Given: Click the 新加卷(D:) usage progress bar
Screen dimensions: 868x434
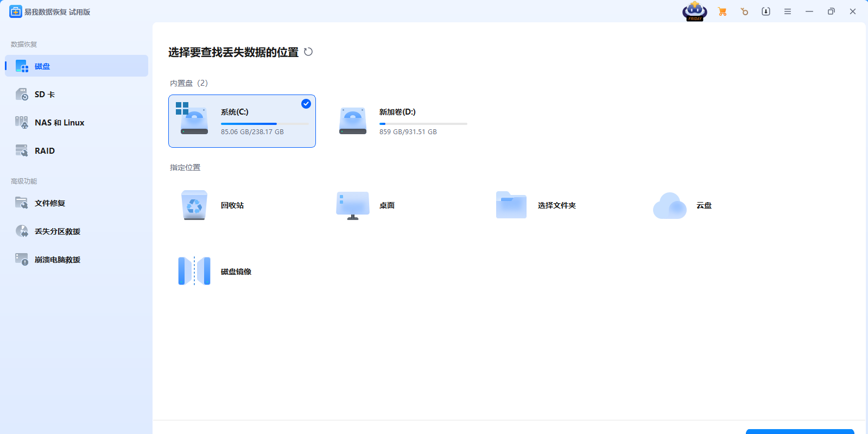Looking at the screenshot, I should click(x=423, y=124).
